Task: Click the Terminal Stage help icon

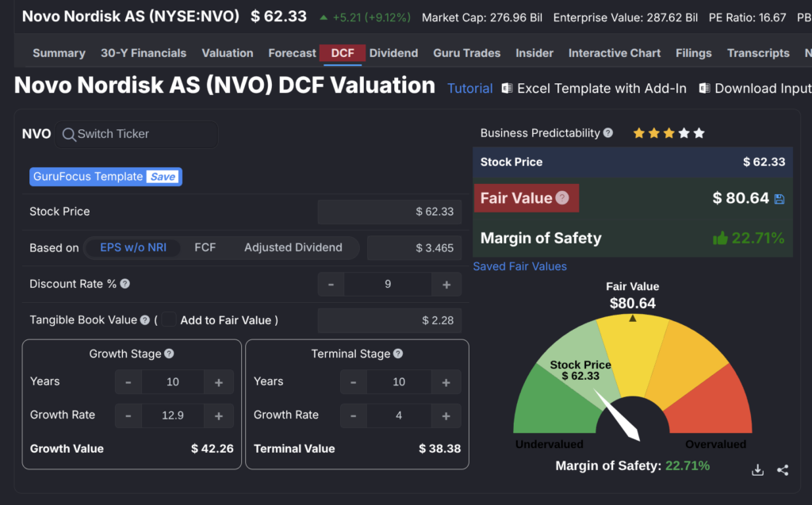Action: pyautogui.click(x=398, y=354)
